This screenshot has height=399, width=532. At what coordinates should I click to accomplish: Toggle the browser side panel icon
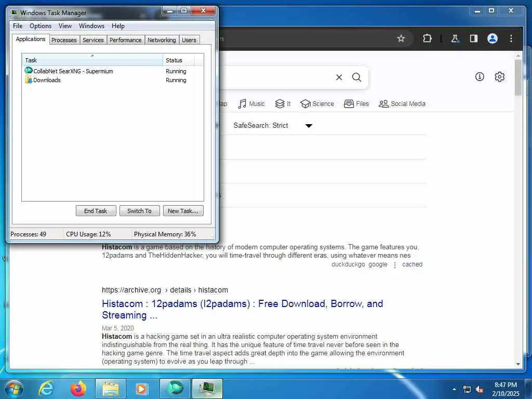click(x=474, y=38)
